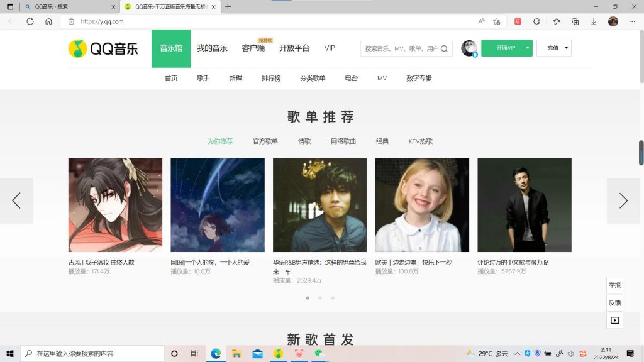Go to 排行榜 subpage
The height and width of the screenshot is (362, 644).
tap(271, 78)
